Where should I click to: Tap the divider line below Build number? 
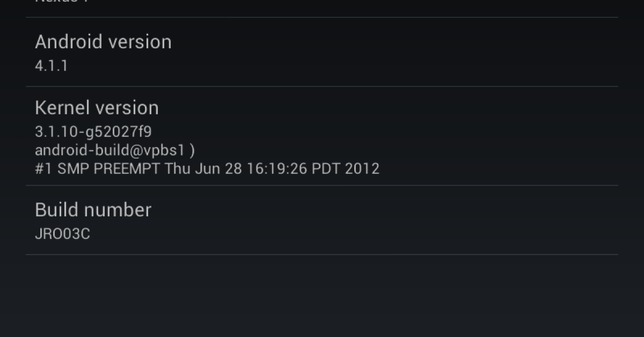[322, 254]
